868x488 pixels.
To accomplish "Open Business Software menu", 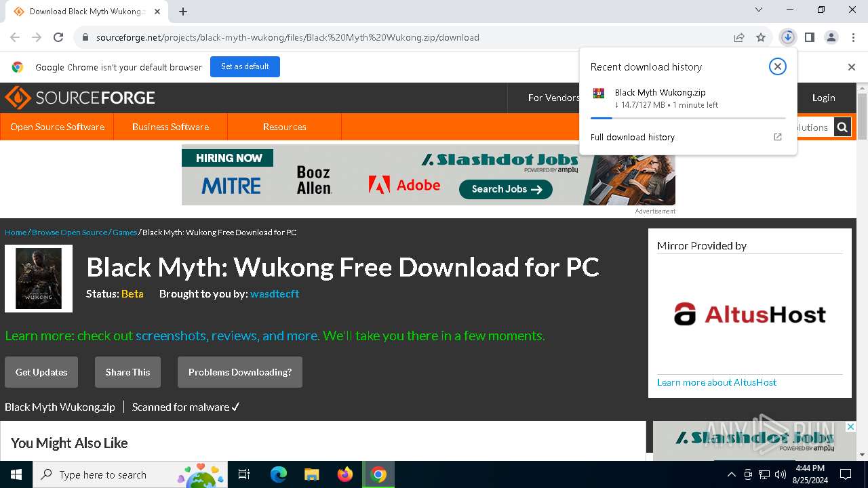I will click(x=170, y=127).
